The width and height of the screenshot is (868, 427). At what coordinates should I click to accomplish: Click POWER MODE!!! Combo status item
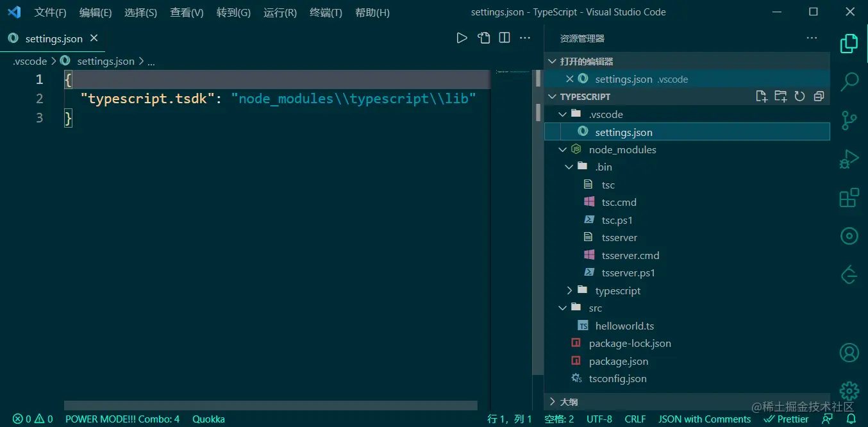click(122, 419)
